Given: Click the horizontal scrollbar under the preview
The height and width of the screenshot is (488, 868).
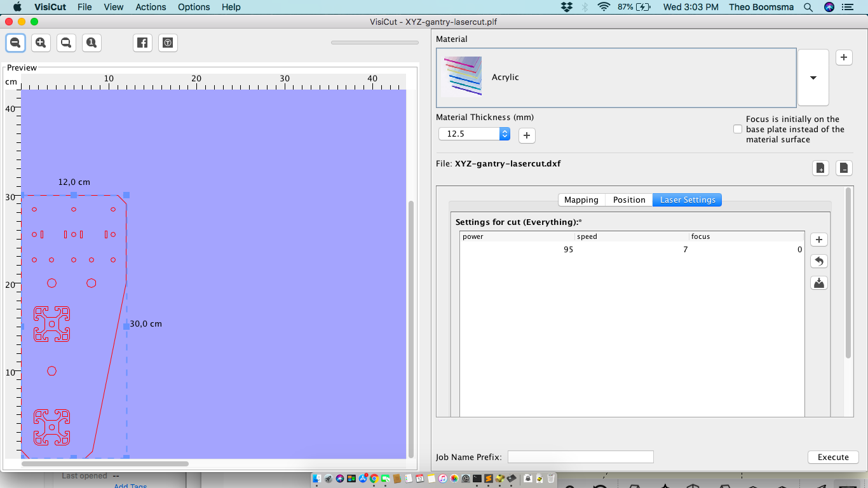Looking at the screenshot, I should pyautogui.click(x=105, y=464).
